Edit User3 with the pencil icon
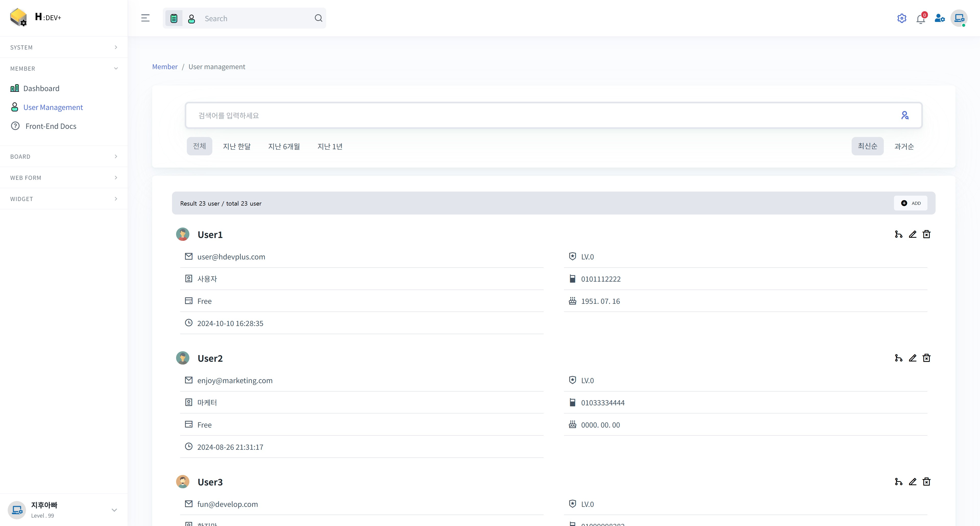Screen dimensions: 980x526 913,482
